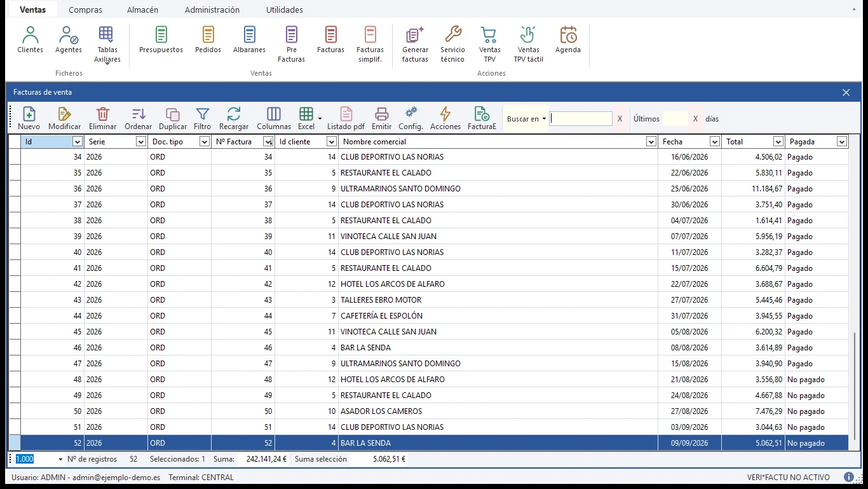
Task: Reload the list with Recargar
Action: (234, 118)
